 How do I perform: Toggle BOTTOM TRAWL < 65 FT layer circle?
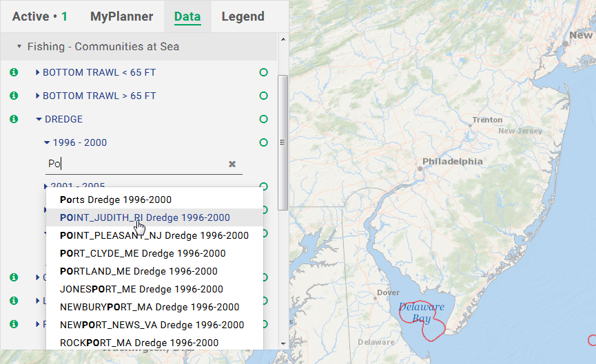263,72
